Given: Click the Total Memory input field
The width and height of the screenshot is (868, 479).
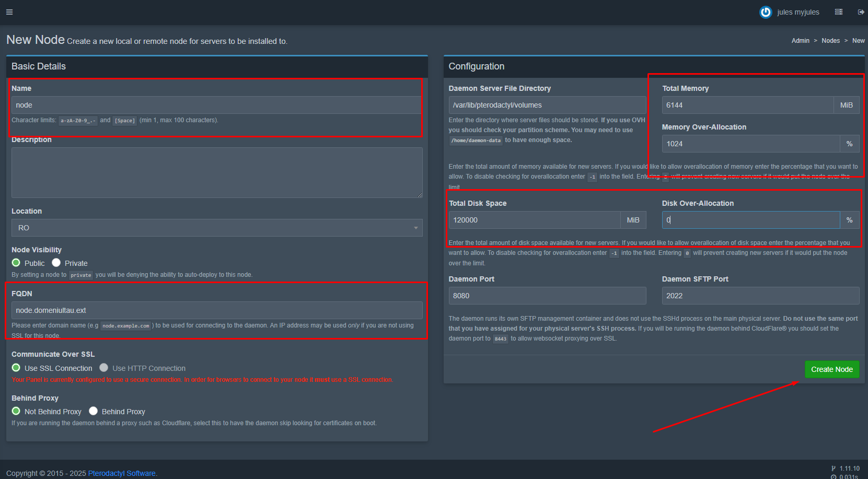Looking at the screenshot, I should pyautogui.click(x=747, y=105).
